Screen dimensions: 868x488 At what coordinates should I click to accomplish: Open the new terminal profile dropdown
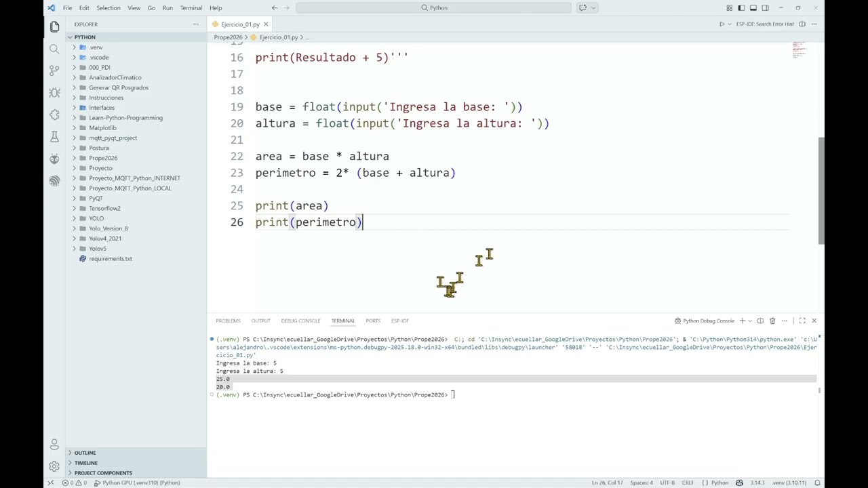(749, 321)
